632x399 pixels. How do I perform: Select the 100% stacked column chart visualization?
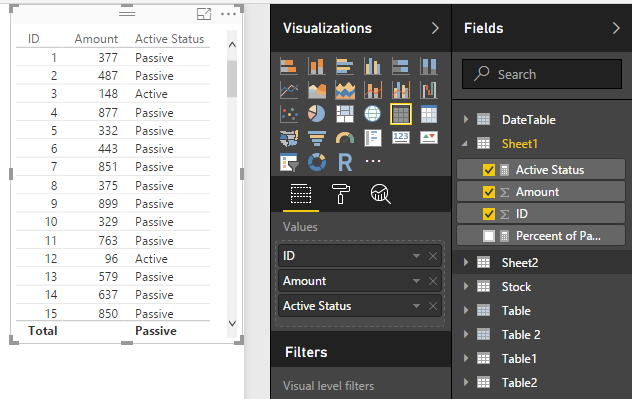point(428,66)
